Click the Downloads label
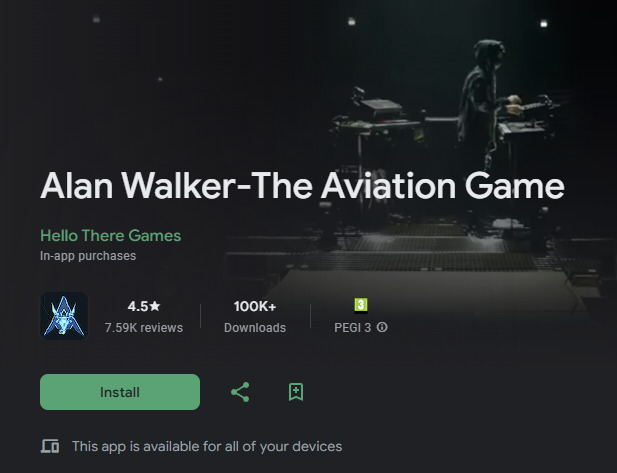 tap(255, 327)
